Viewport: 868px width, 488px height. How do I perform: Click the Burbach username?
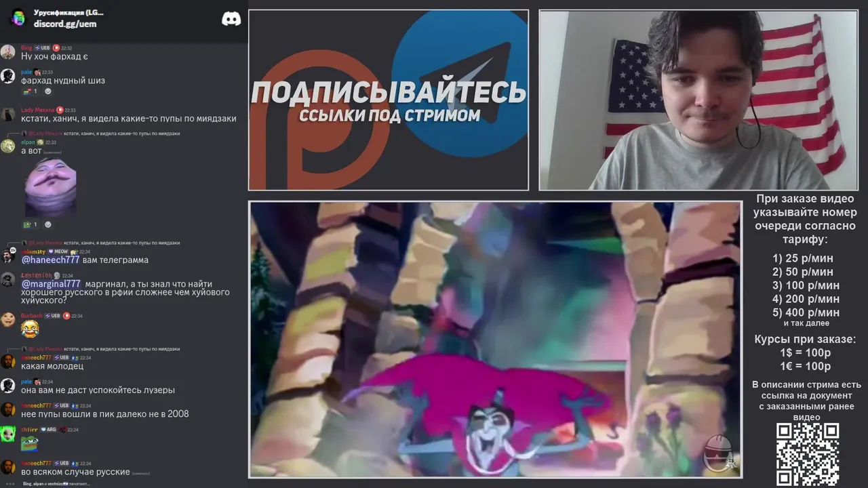(x=32, y=316)
